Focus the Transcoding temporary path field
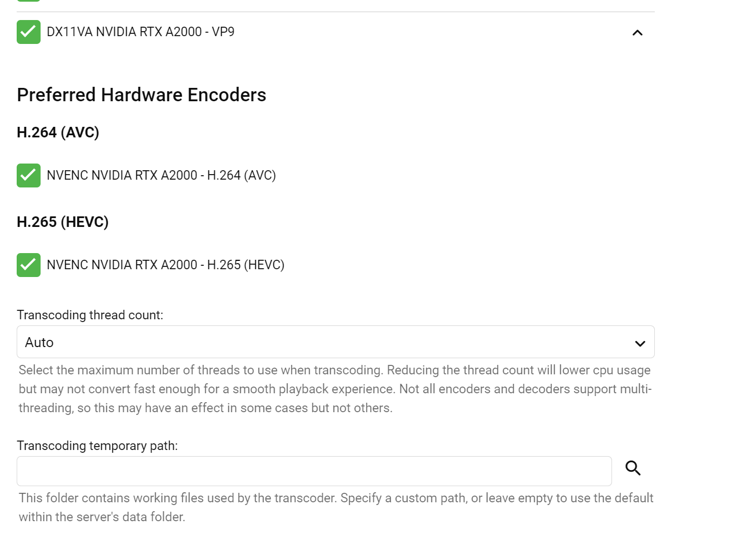This screenshot has width=756, height=544. tap(314, 471)
